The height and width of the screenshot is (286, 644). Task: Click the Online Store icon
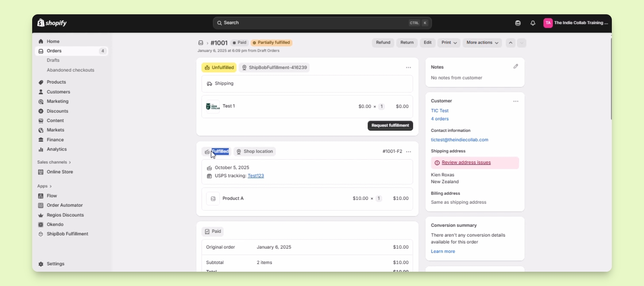41,172
